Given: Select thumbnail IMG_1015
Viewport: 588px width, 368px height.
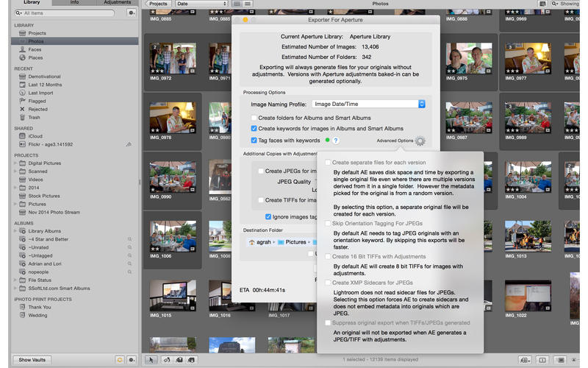Looking at the screenshot, I should (173, 296).
